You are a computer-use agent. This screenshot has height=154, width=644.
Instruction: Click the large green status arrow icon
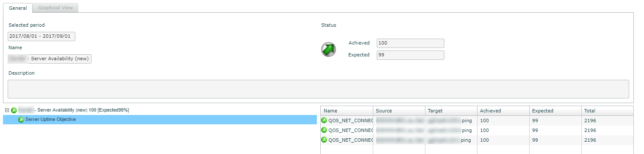(328, 49)
